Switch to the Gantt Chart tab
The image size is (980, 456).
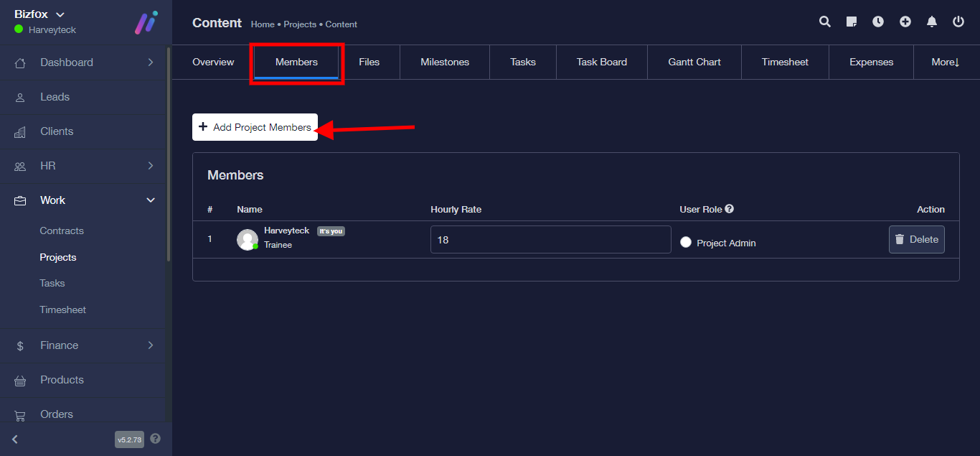click(694, 62)
